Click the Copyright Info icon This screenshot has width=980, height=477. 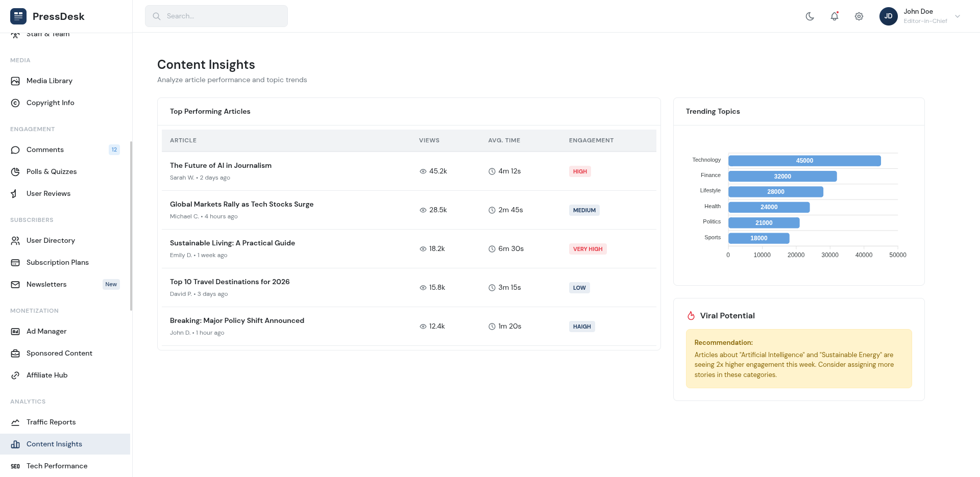(x=15, y=103)
